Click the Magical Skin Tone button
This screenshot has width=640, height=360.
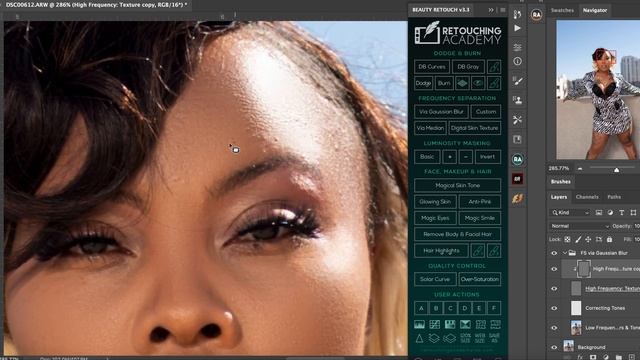[458, 185]
